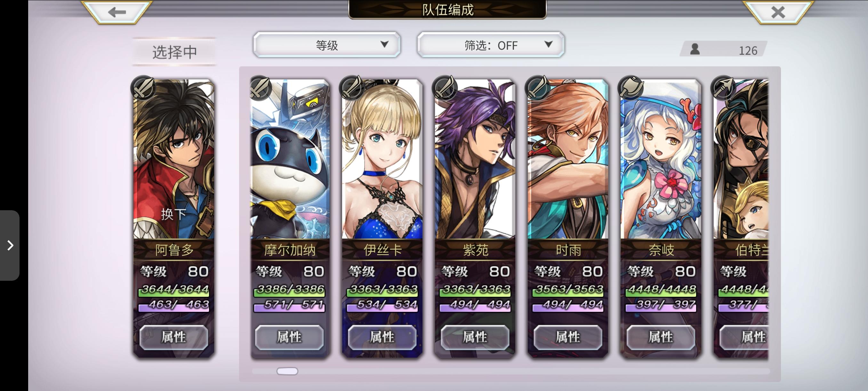Click katana icon on 伊丝卡 card
This screenshot has height=391, width=868.
tap(352, 88)
